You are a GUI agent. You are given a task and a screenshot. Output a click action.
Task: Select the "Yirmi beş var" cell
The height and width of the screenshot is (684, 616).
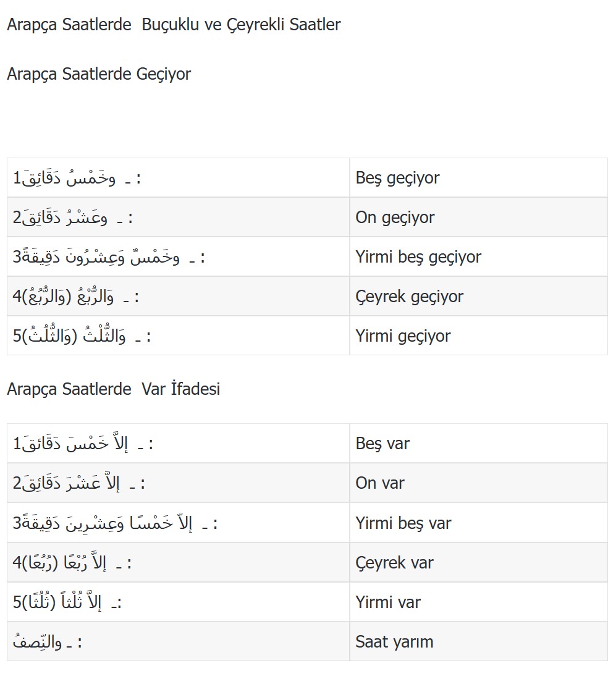pyautogui.click(x=403, y=523)
